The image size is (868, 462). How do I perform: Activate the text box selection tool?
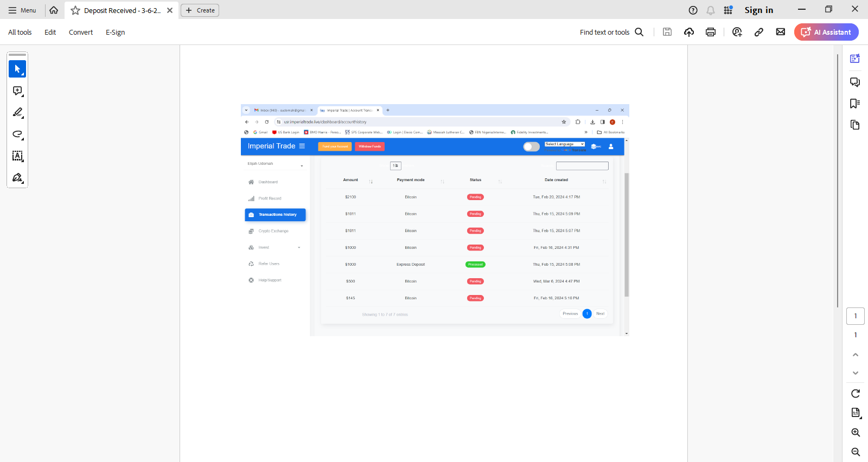[x=17, y=156]
